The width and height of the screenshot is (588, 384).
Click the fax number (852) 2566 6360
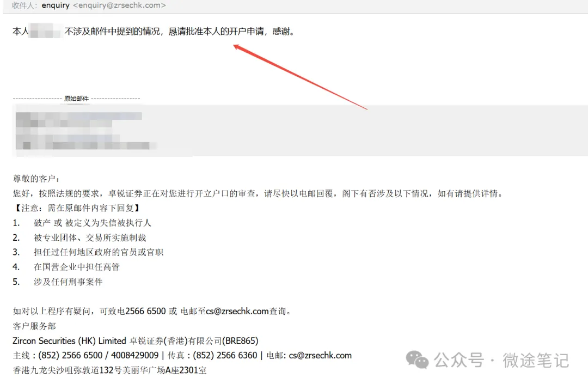point(225,356)
